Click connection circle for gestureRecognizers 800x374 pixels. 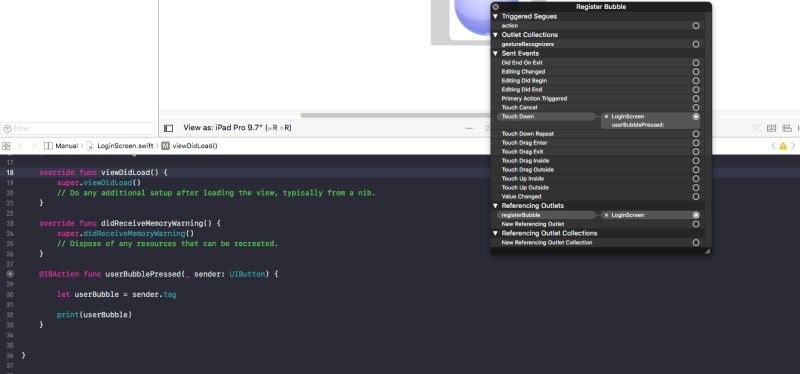pyautogui.click(x=696, y=44)
